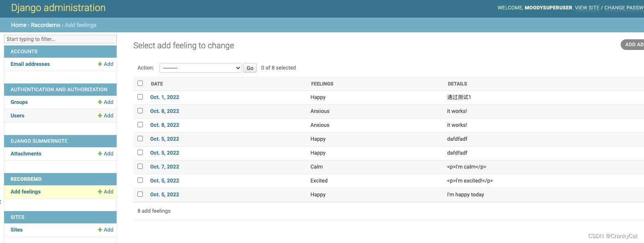This screenshot has width=644, height=243.
Task: Open Groups model in sidebar
Action: tap(19, 102)
